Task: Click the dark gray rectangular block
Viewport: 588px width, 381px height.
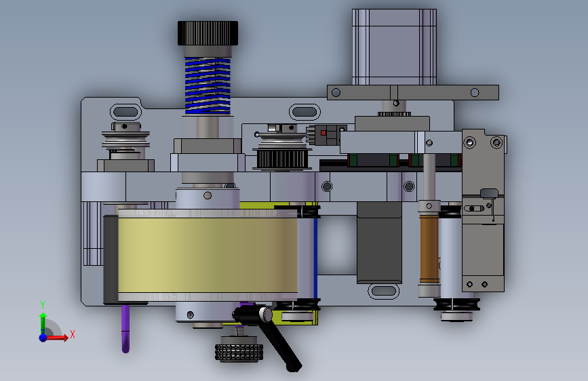Action: [x=379, y=243]
